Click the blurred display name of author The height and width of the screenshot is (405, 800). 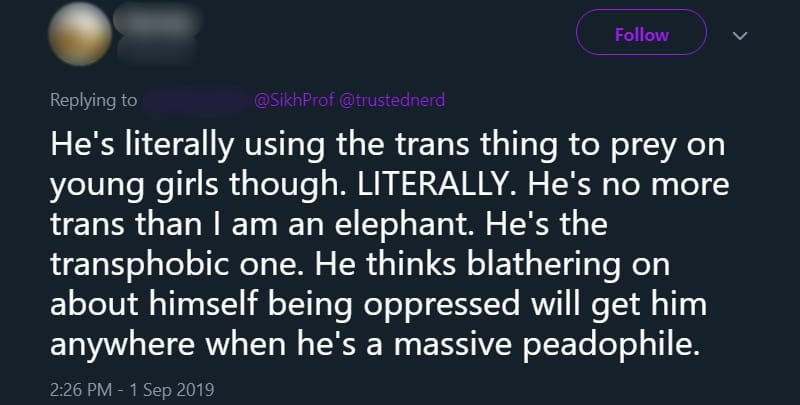point(157,19)
